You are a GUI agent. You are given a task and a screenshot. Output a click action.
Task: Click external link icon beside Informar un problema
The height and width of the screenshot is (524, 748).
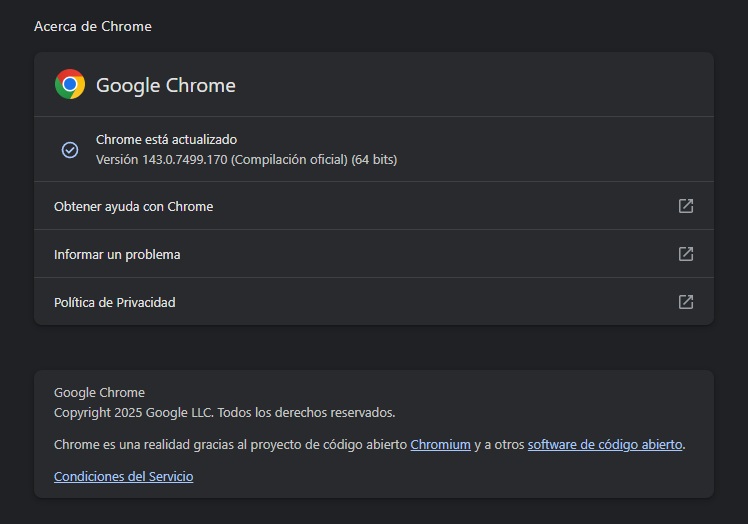point(686,254)
